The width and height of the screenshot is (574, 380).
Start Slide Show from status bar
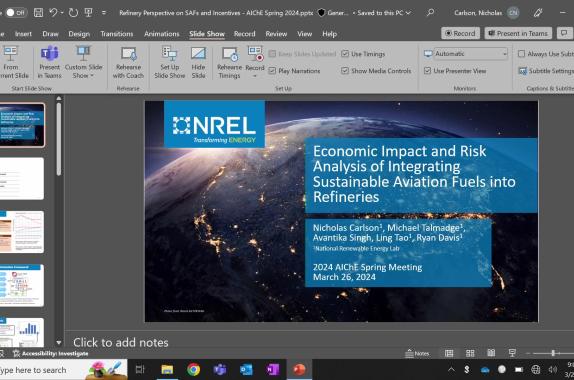(512, 353)
